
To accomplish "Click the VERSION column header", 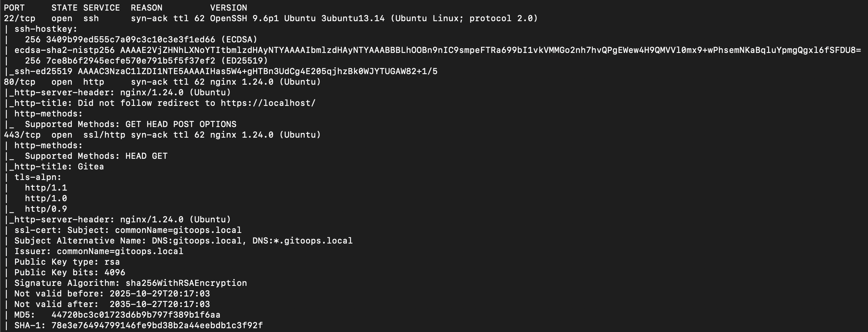I will [x=228, y=8].
